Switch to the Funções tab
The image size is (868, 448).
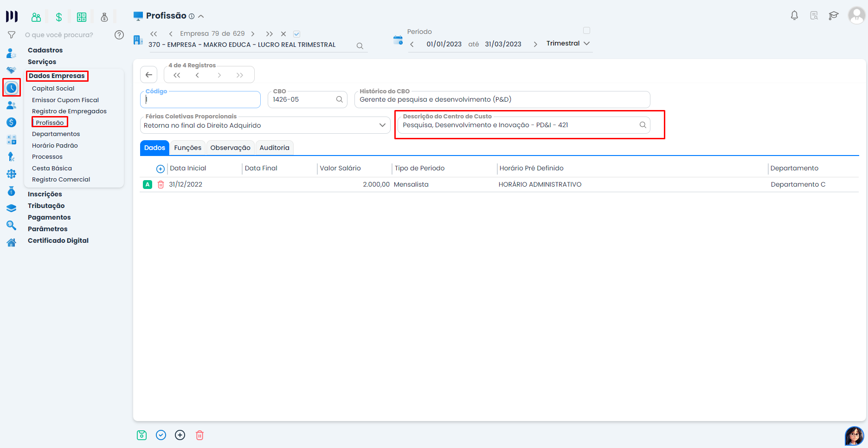(x=187, y=148)
